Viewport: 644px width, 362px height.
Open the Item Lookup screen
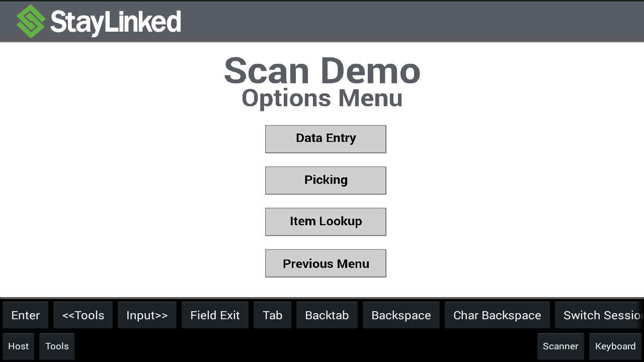326,221
